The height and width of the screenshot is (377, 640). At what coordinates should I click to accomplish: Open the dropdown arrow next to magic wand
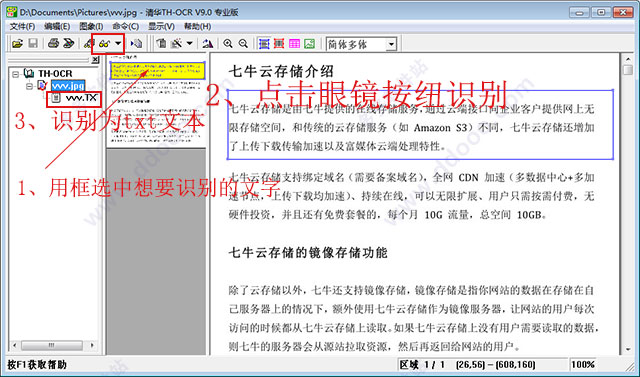(x=189, y=43)
